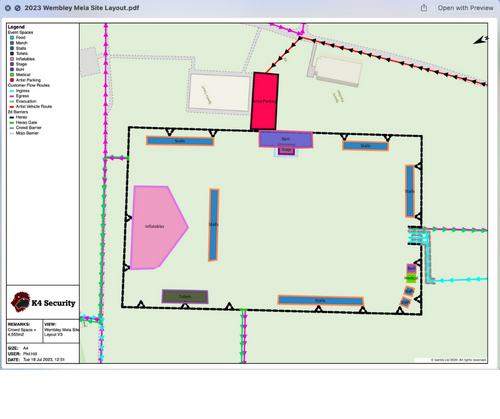Click the full-screen expand icon beside the close button

coord(18,8)
